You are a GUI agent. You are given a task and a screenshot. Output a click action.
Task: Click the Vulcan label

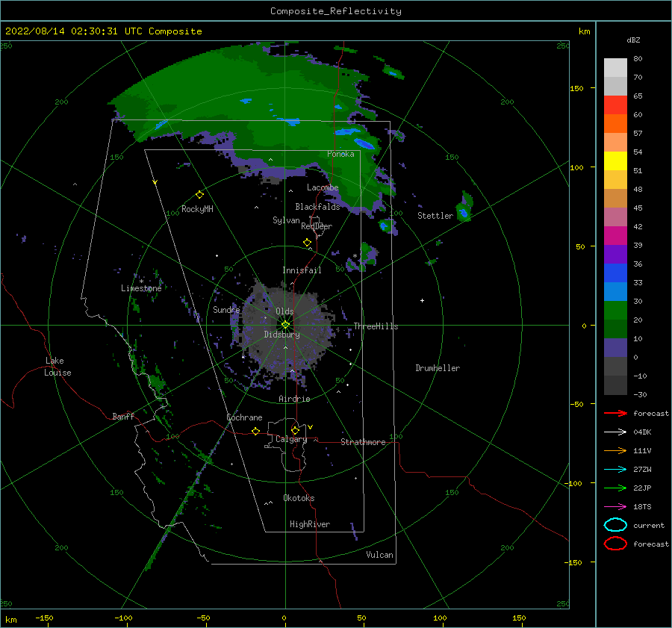pyautogui.click(x=380, y=555)
